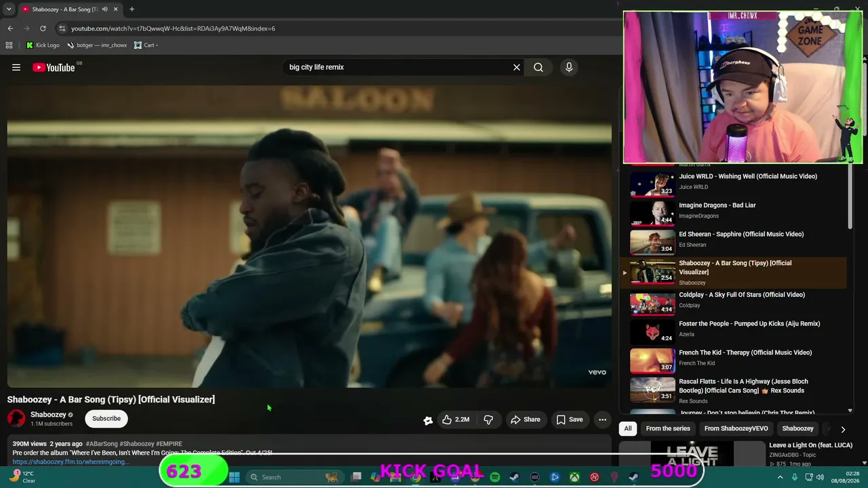868x488 pixels.
Task: Open the Xbox app from the taskbar
Action: point(574,477)
